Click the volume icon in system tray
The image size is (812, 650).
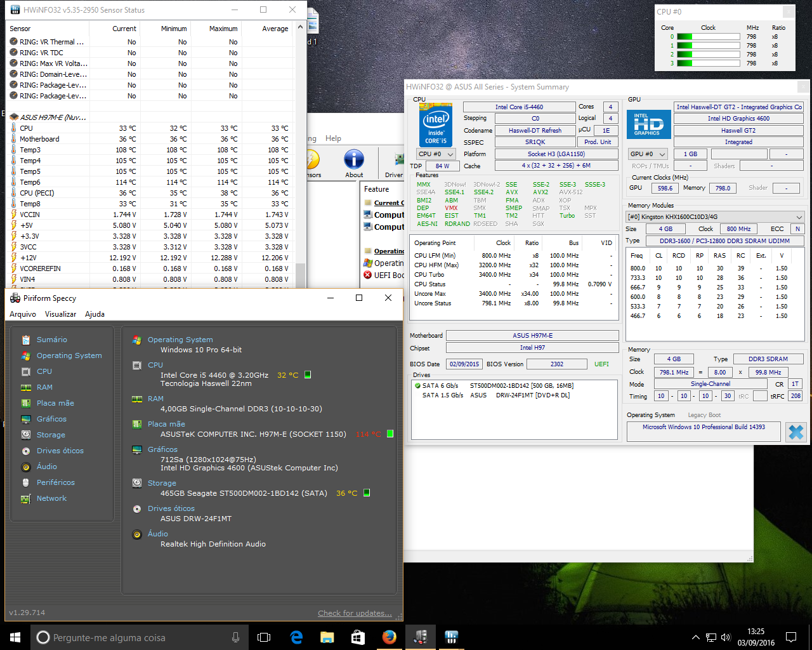click(726, 637)
